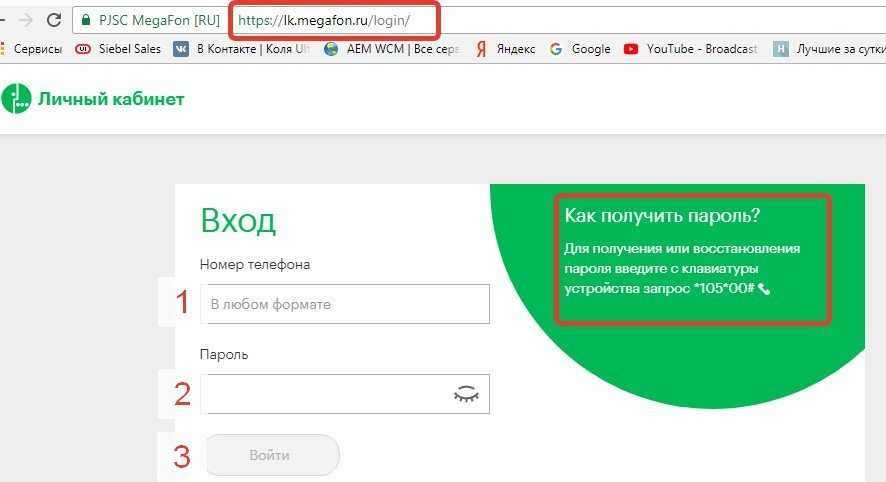
Task: Click the Номер телефона input field
Action: pyautogui.click(x=344, y=304)
